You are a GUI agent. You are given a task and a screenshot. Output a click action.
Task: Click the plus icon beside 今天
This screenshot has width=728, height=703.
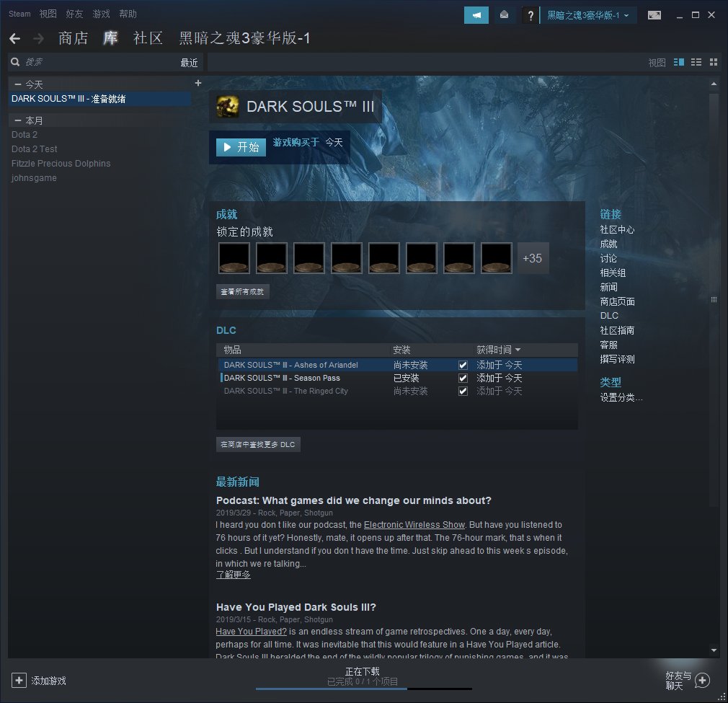(x=198, y=83)
